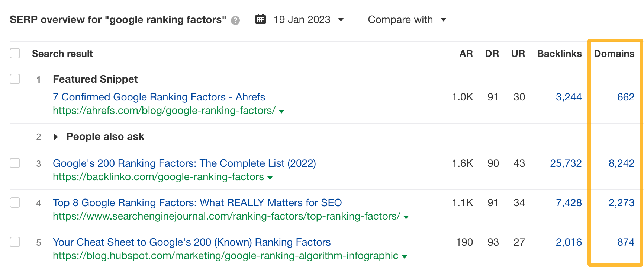
Task: Open the 7 Confirmed Google Ranking Factors link
Action: (159, 97)
